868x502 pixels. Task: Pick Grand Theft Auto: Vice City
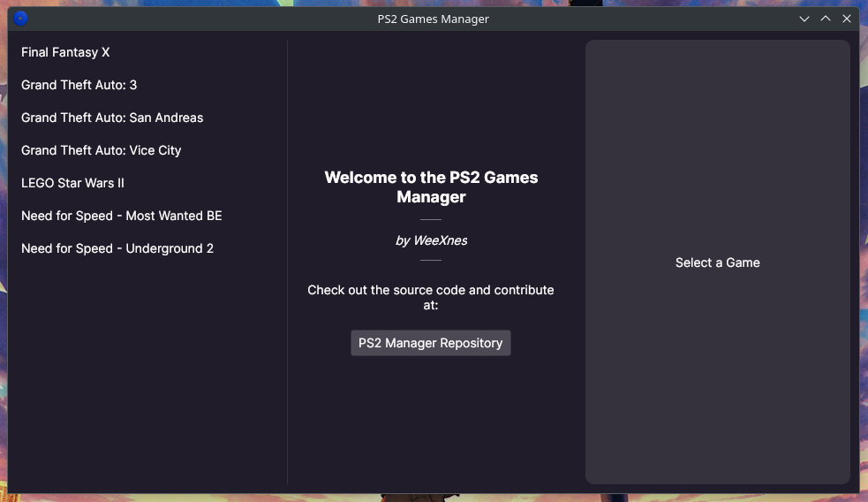tap(101, 150)
